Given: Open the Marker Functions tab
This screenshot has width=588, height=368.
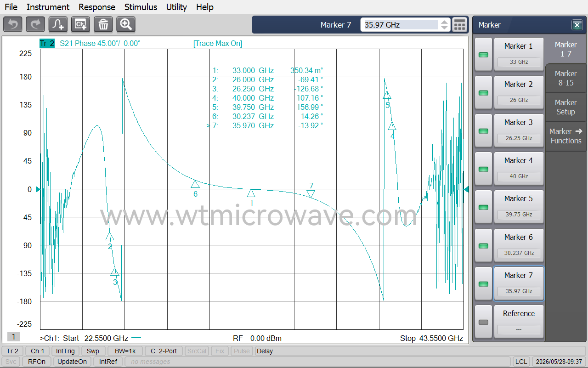Looking at the screenshot, I should 565,136.
